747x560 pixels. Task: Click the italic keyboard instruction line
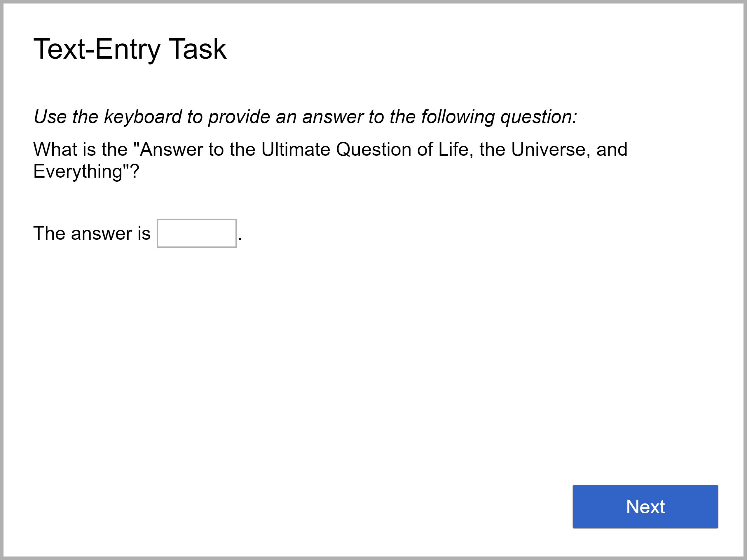tap(305, 117)
